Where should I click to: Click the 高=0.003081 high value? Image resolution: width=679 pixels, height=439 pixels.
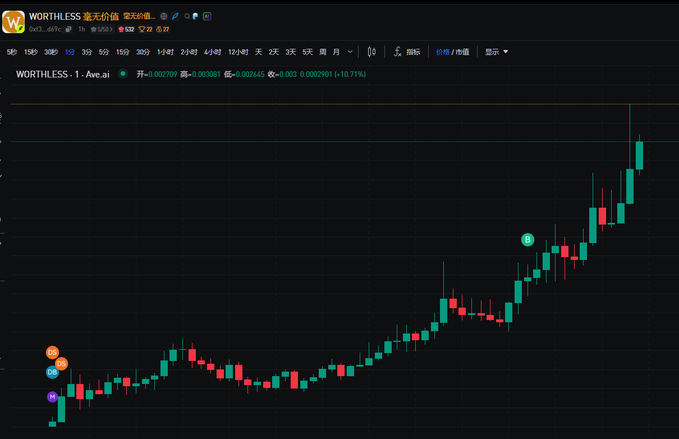click(x=200, y=74)
